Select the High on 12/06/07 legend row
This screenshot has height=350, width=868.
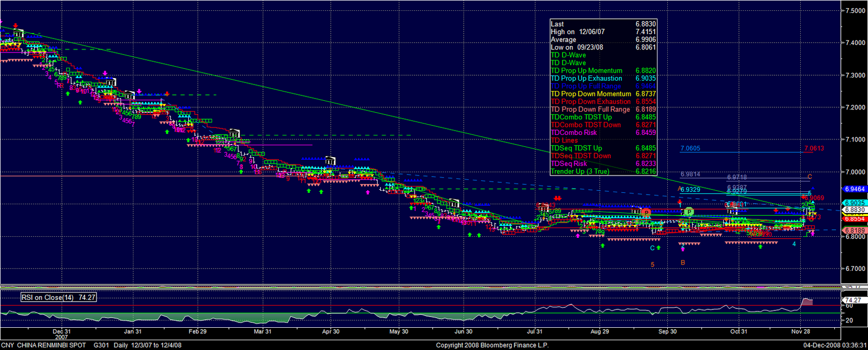(x=603, y=32)
